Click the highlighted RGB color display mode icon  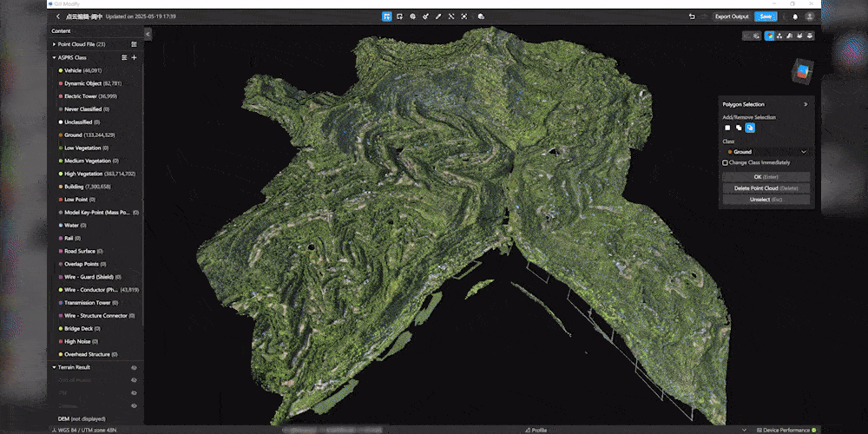769,36
